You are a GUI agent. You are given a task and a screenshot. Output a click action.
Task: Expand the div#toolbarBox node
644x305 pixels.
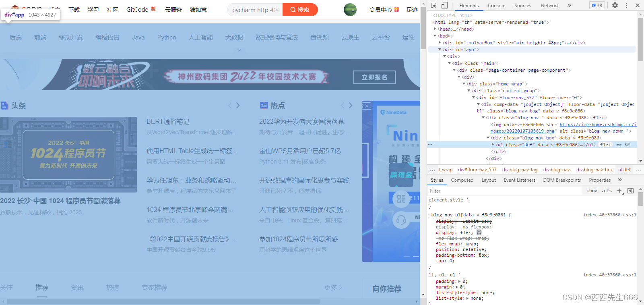tap(440, 43)
